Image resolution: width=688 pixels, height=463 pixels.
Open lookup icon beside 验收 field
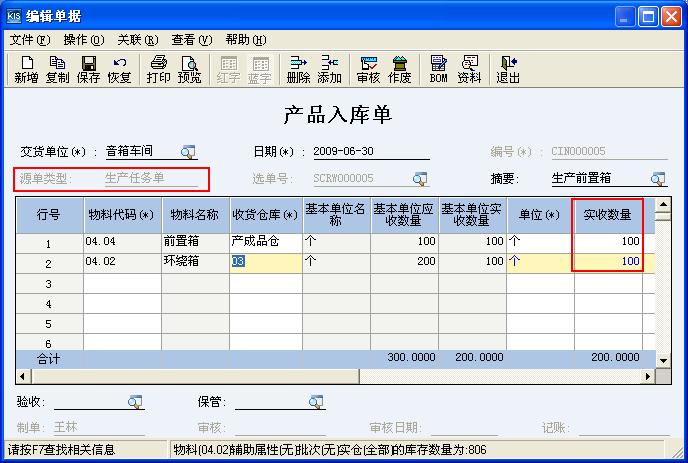pos(135,402)
